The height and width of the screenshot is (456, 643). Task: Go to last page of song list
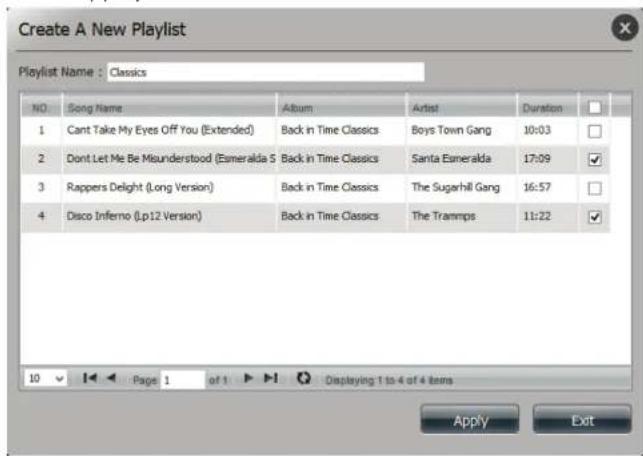point(271,378)
